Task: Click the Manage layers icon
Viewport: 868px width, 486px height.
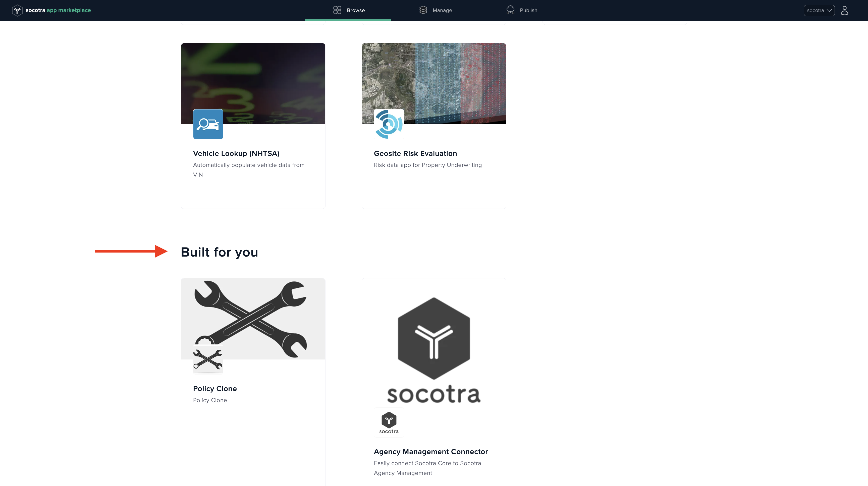Action: 423,10
